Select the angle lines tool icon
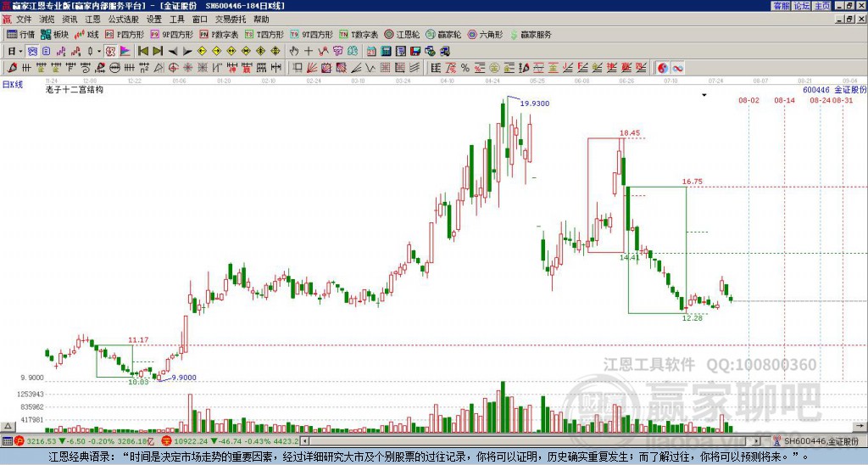This screenshot has width=868, height=465. (356, 68)
